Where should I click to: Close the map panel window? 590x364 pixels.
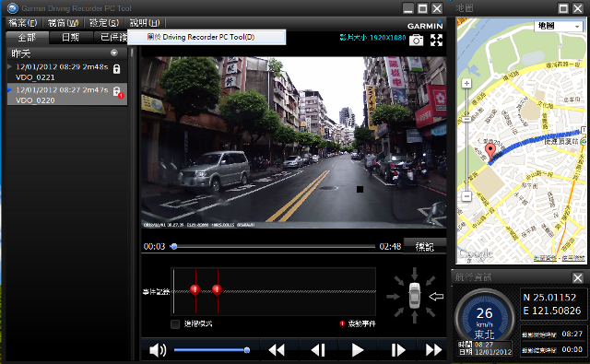pos(578,8)
